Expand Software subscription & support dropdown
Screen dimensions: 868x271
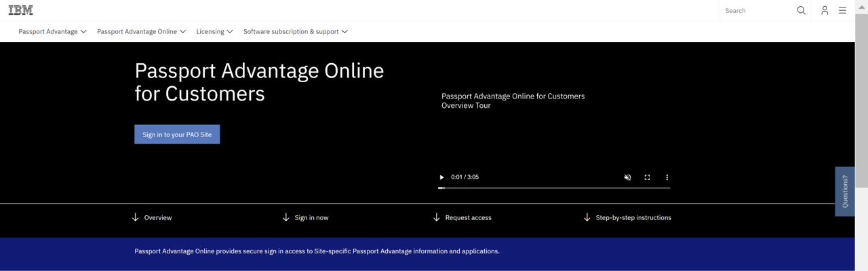(295, 31)
